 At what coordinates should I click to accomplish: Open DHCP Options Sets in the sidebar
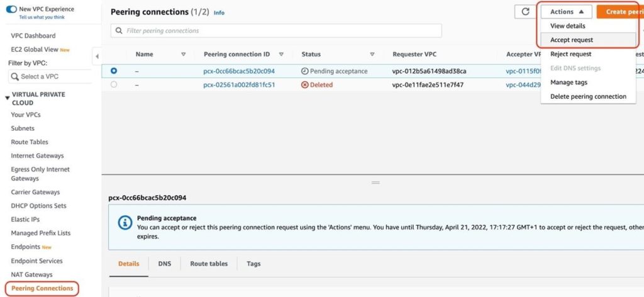tap(38, 205)
